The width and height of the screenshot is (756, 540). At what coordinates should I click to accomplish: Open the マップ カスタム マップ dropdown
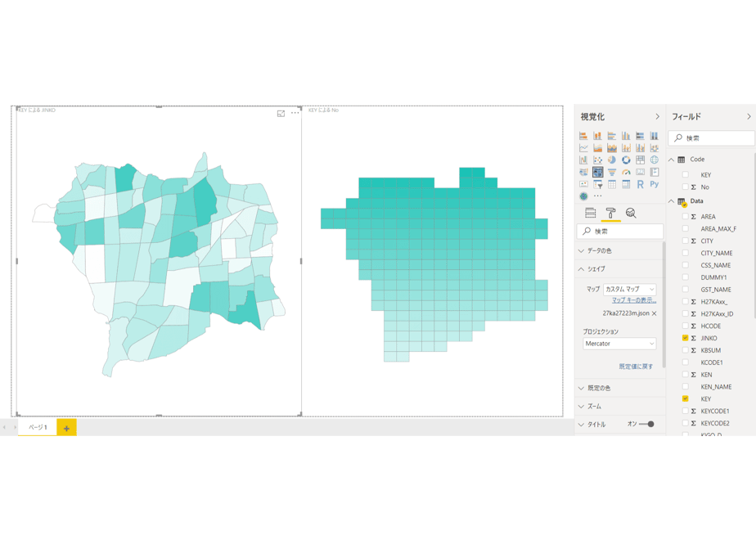click(630, 289)
